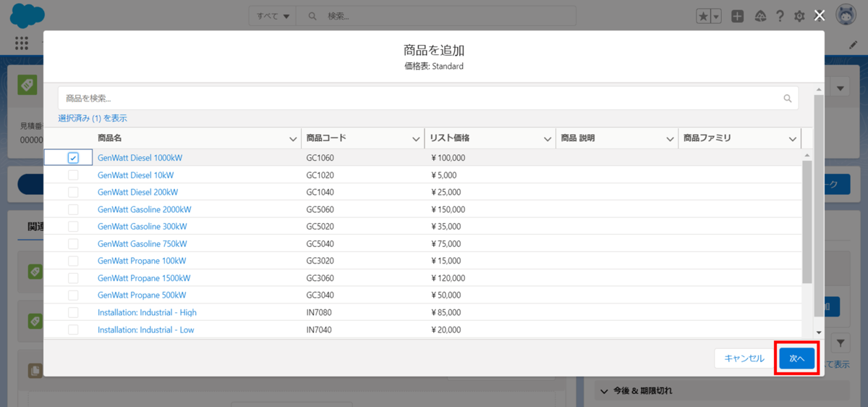Check the GenWatt Diesel 10kW checkbox
Viewport: 868px width, 407px height.
(73, 175)
